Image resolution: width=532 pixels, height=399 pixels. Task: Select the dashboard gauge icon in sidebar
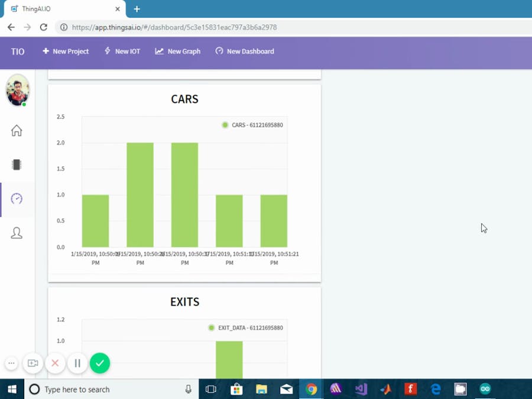click(x=17, y=199)
